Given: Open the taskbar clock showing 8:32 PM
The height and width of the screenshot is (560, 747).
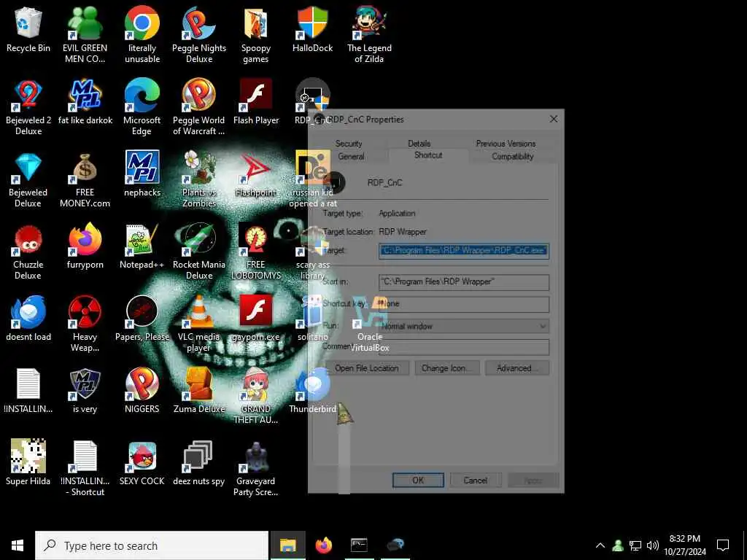Looking at the screenshot, I should (x=685, y=545).
